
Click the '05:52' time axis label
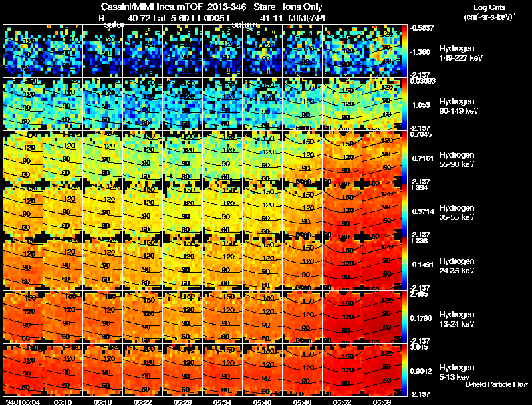342,402
